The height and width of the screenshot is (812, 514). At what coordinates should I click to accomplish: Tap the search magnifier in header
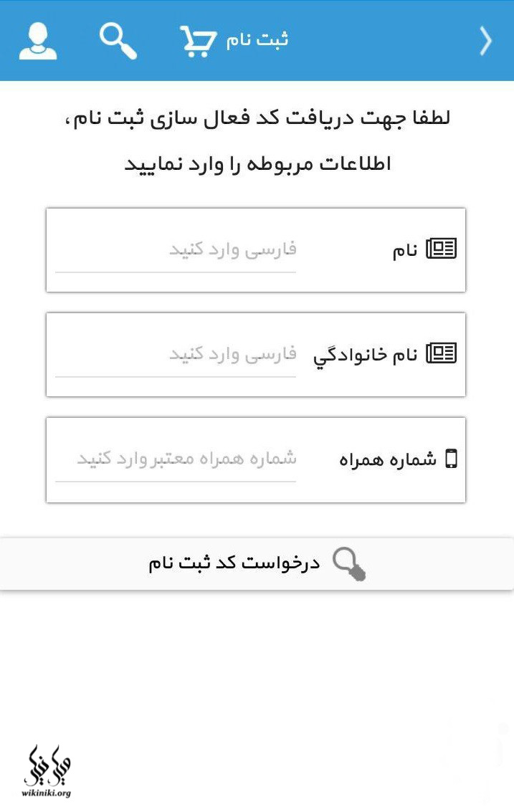(118, 41)
